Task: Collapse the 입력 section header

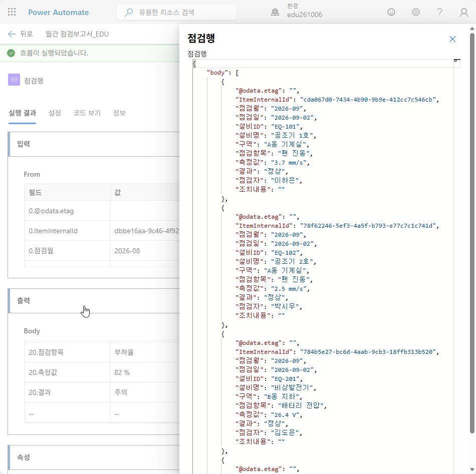Action: pos(94,144)
